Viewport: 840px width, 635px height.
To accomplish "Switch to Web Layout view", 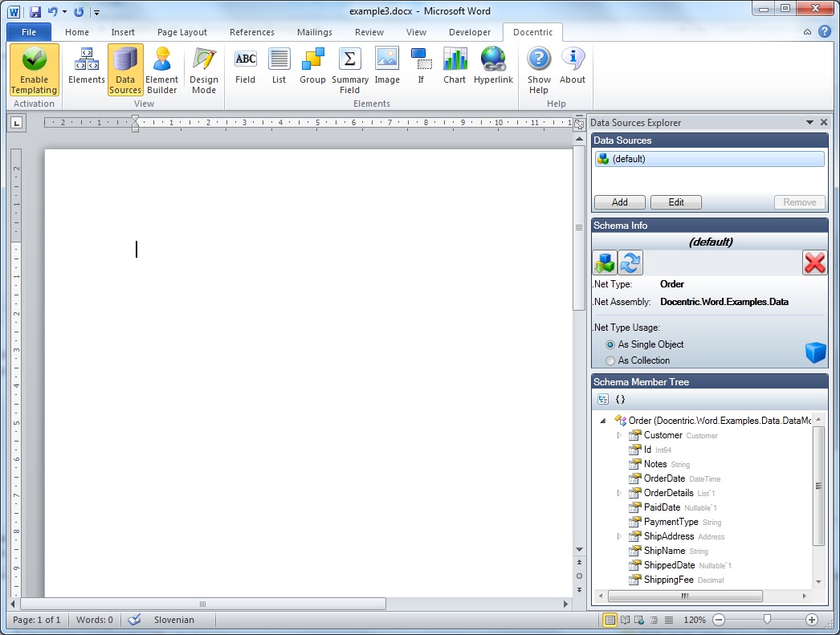I will pyautogui.click(x=639, y=620).
